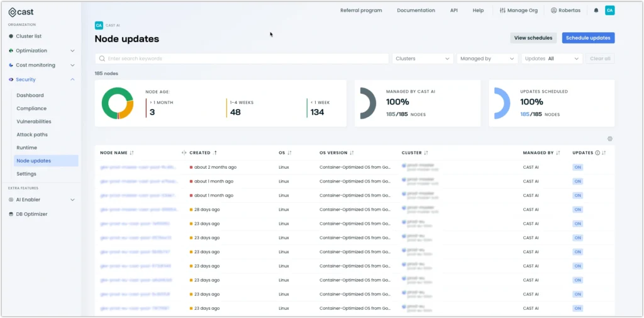The width and height of the screenshot is (644, 318).
Task: Click the Cost monitoring sidebar icon
Action: [x=11, y=65]
